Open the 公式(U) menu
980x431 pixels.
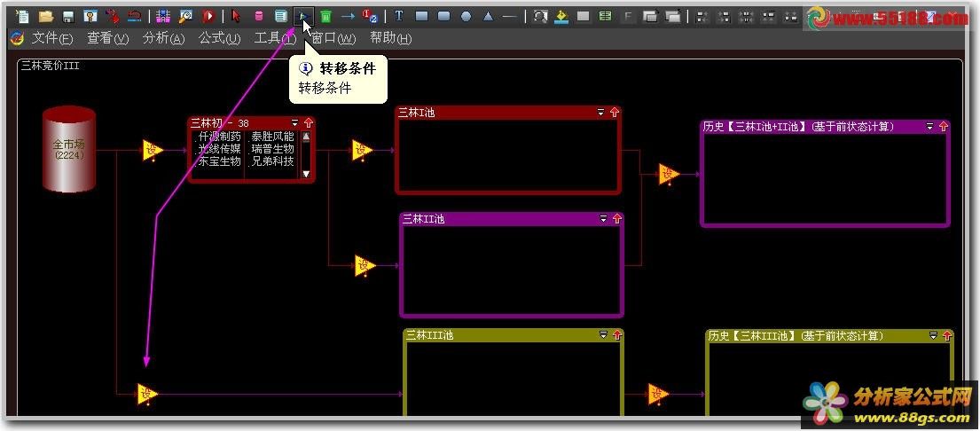point(219,39)
